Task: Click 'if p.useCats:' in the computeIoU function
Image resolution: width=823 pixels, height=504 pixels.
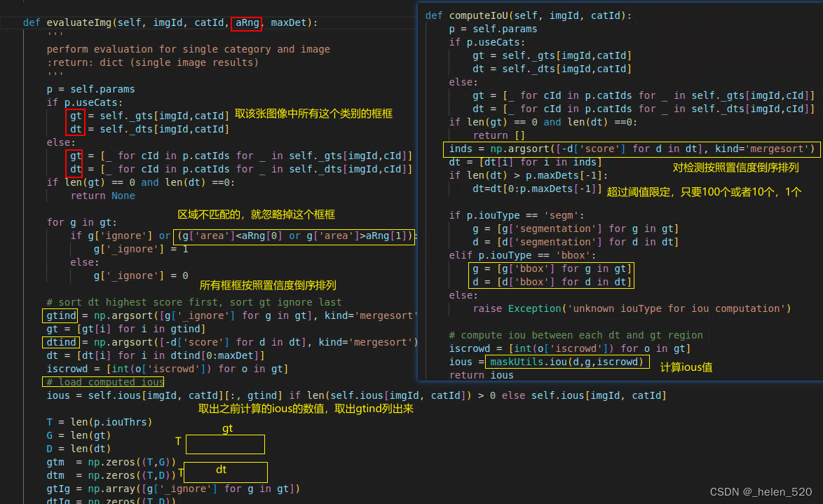Action: click(487, 42)
